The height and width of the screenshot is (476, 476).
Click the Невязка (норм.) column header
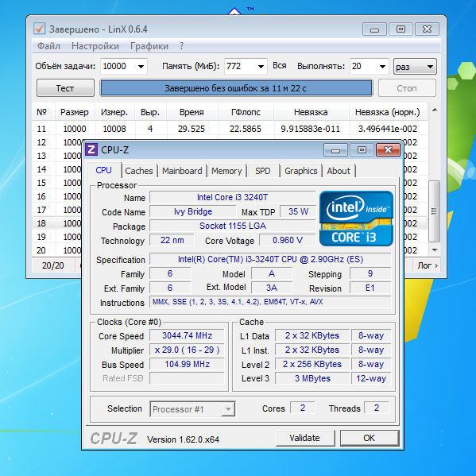pos(388,112)
